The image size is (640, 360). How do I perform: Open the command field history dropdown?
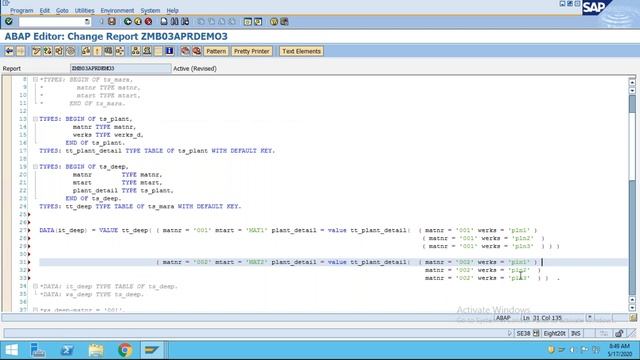pos(87,21)
